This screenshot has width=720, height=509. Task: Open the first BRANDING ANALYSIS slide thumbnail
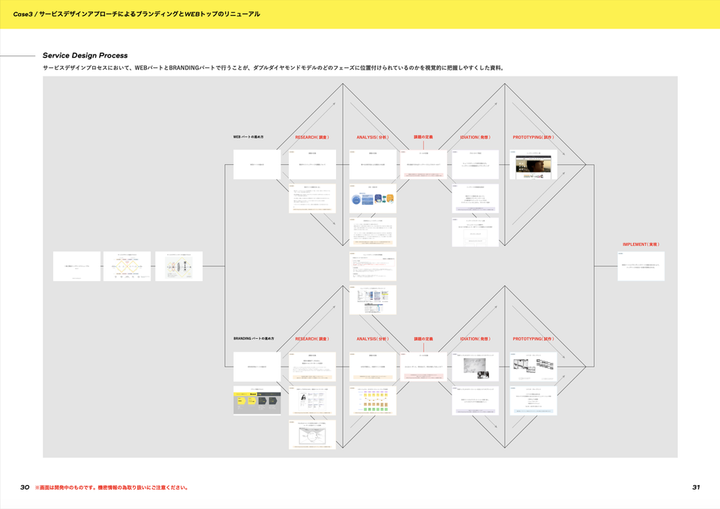point(373,367)
